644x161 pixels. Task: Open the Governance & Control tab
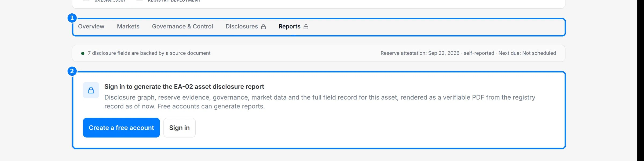182,26
